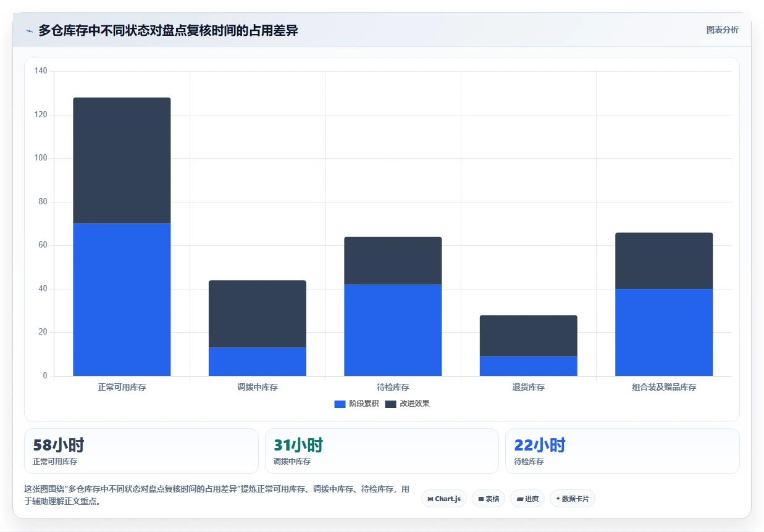Click the 140 y-axis value

(x=41, y=72)
